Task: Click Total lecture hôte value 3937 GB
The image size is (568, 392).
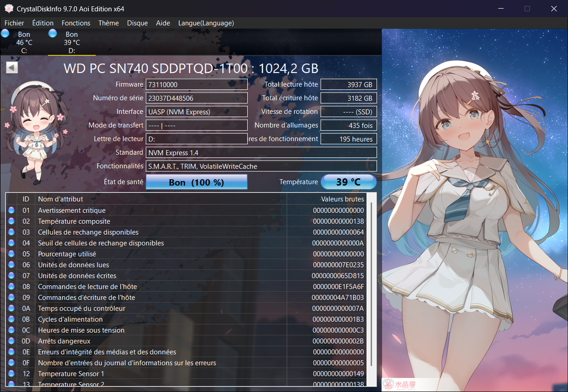Action: 349,84
